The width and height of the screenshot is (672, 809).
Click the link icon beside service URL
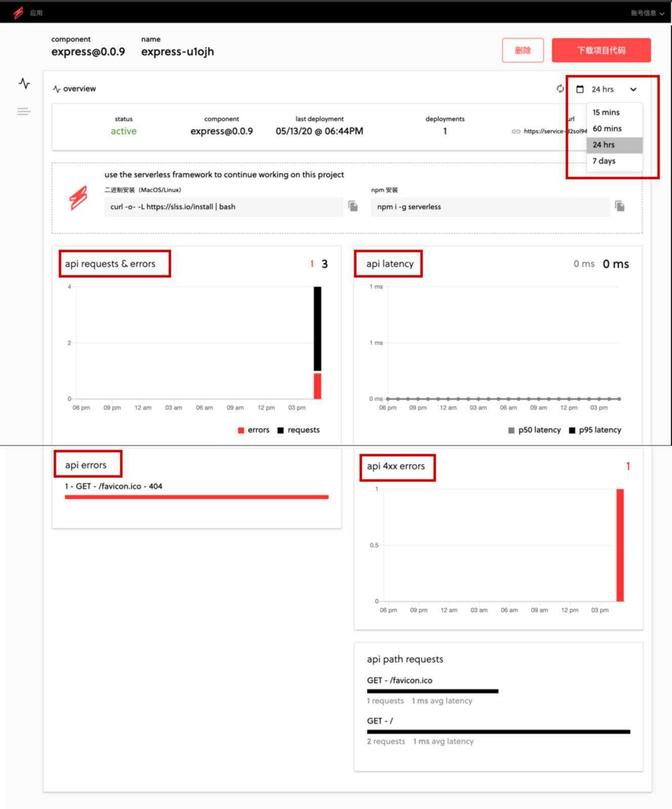pos(516,131)
